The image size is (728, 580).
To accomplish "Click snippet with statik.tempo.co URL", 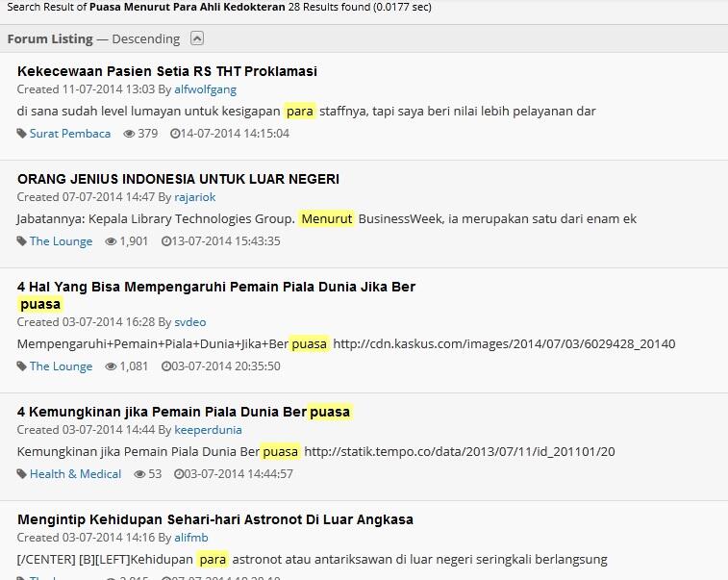I will pos(315,452).
